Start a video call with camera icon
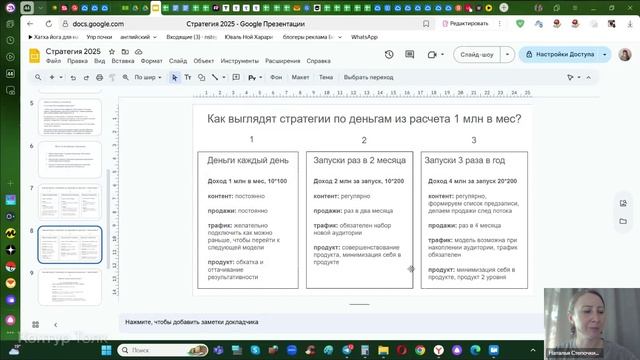 pos(432,54)
